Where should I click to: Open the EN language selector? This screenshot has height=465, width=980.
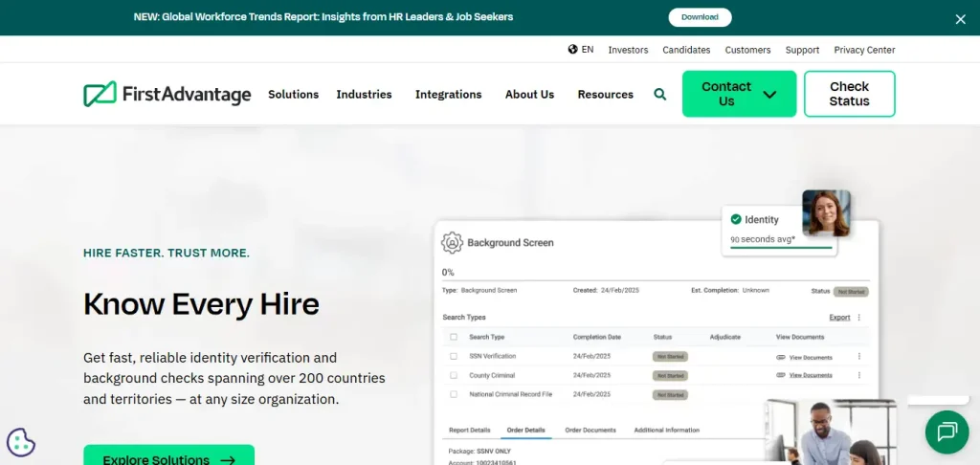581,50
